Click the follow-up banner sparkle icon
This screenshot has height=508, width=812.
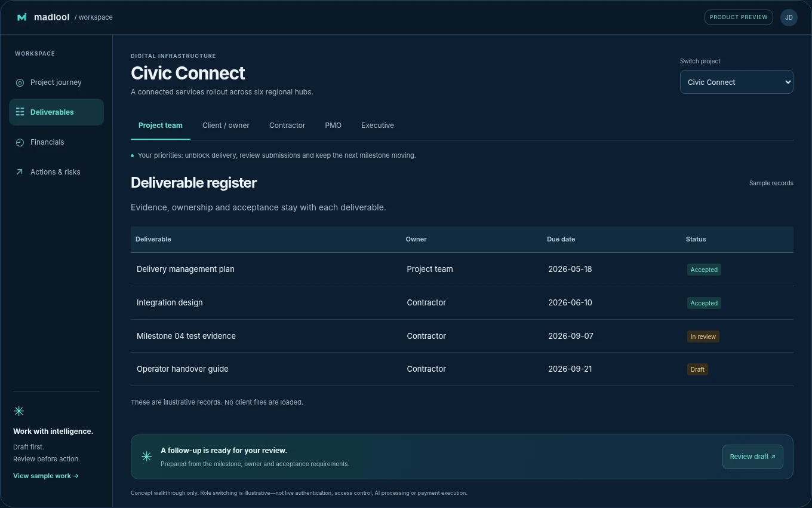146,457
